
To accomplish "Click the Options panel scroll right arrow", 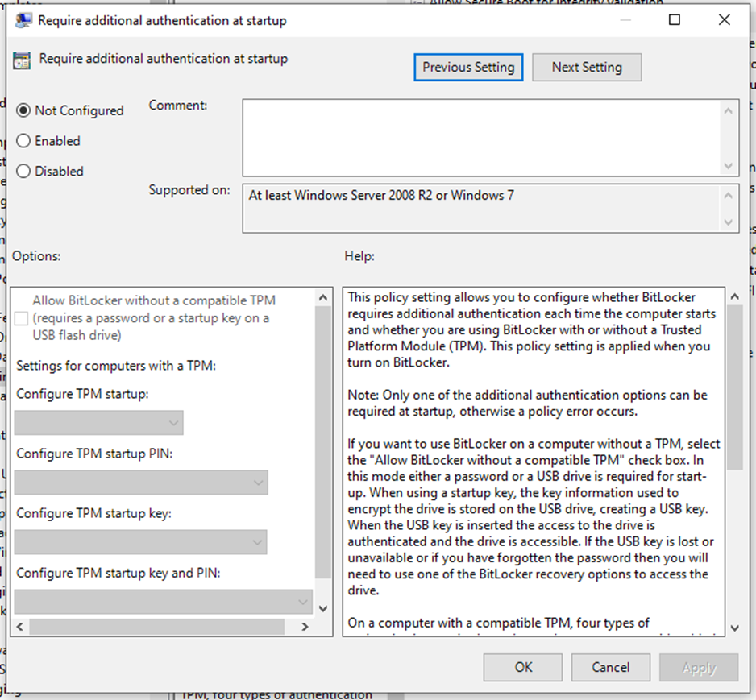I will coord(305,627).
